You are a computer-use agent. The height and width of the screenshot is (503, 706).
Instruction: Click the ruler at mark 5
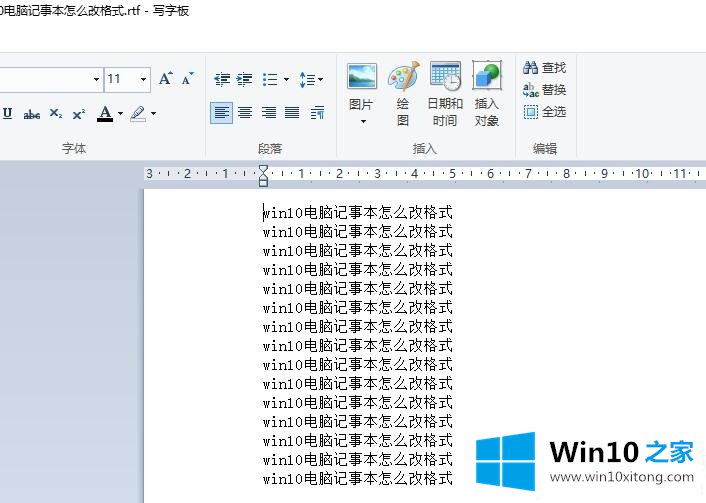click(452, 173)
